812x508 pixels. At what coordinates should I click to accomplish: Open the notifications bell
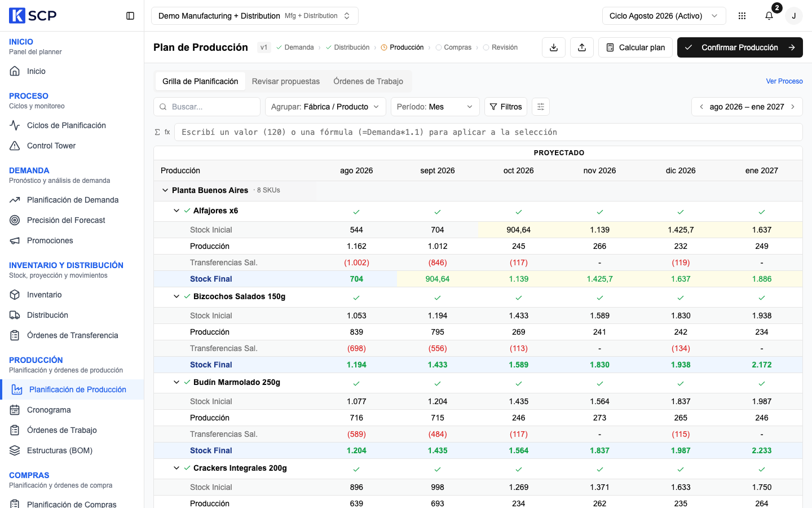[x=769, y=16]
